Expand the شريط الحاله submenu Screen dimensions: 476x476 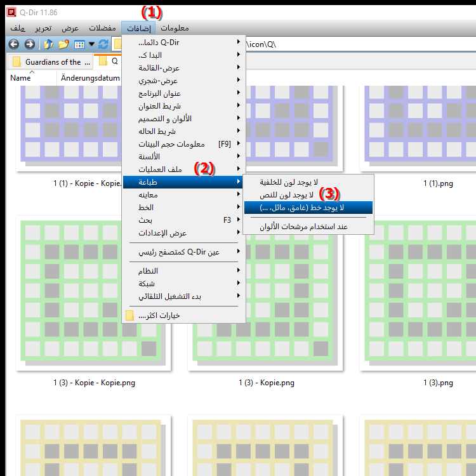coord(182,131)
